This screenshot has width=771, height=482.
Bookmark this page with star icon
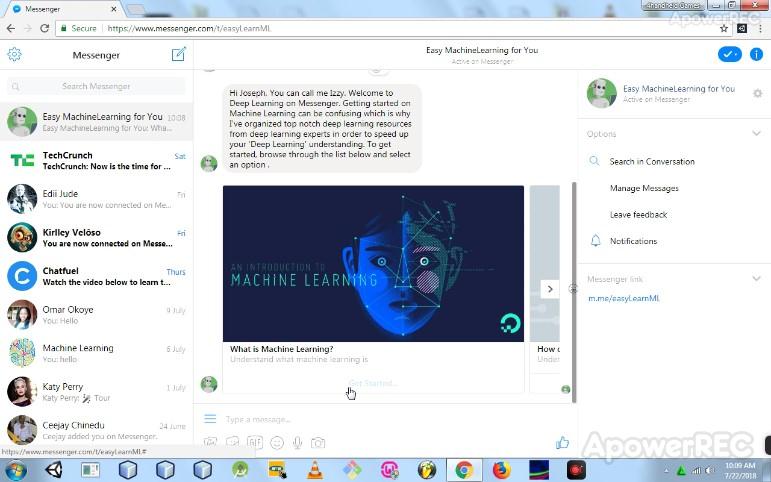pos(724,29)
